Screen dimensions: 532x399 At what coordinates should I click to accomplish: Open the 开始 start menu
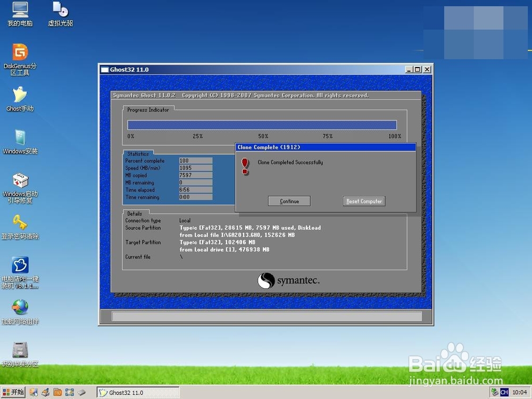click(13, 392)
